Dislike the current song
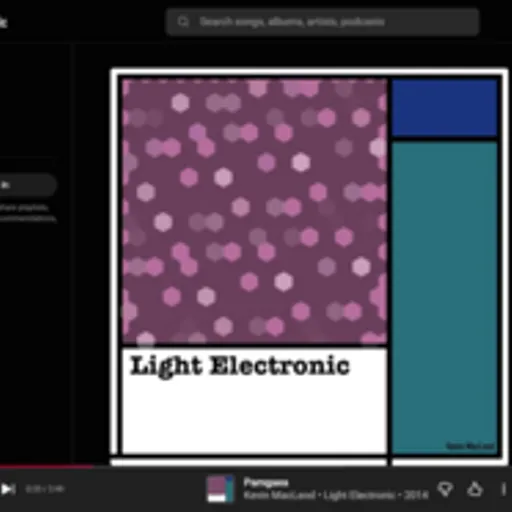512x512 pixels. point(445,489)
